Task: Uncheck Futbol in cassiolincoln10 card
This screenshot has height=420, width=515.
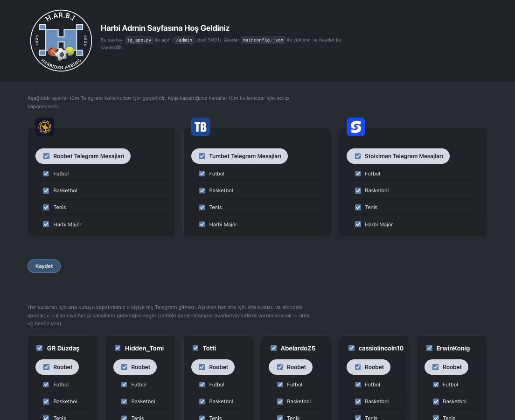Action: coord(358,385)
